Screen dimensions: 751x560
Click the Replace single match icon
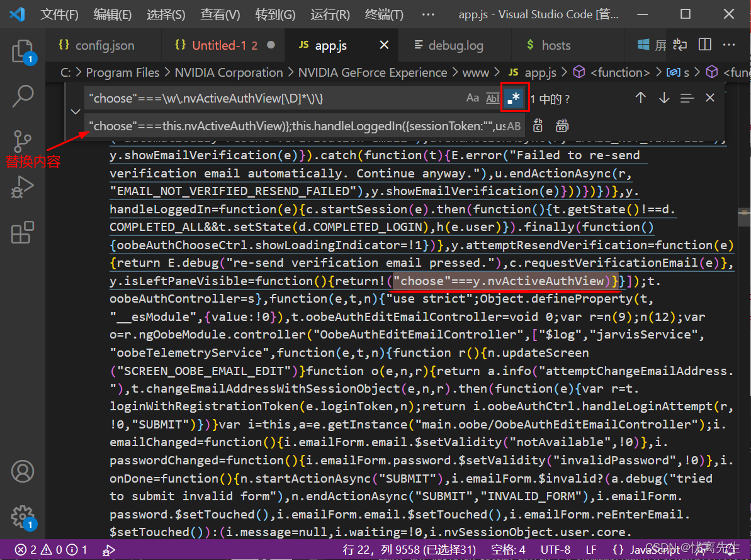[538, 126]
